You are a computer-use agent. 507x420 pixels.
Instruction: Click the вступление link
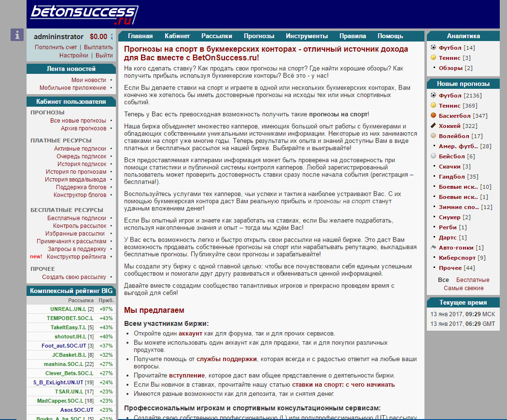tap(187, 376)
